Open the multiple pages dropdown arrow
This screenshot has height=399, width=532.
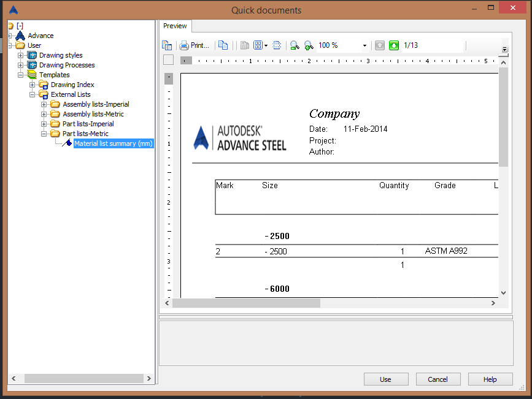(266, 45)
